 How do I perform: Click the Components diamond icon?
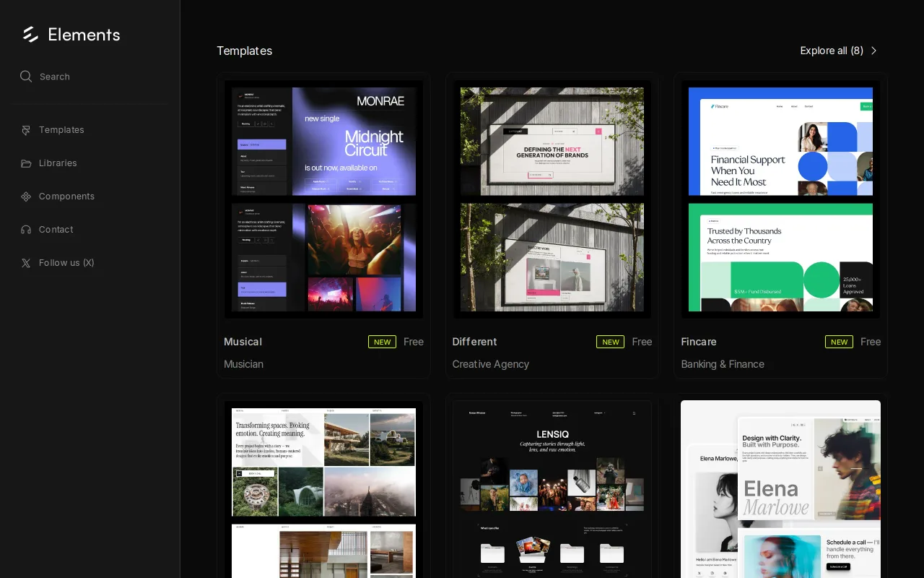pyautogui.click(x=26, y=197)
